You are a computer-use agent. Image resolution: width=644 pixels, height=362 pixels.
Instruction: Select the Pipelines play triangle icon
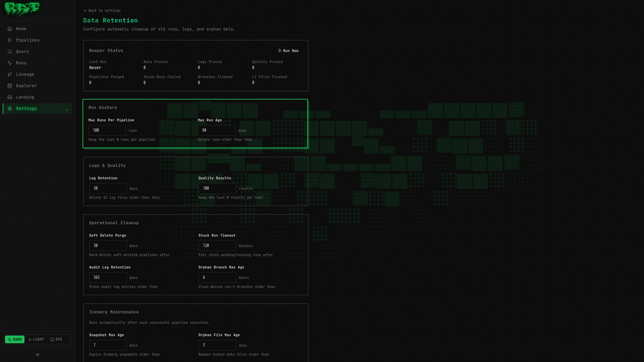tap(10, 40)
